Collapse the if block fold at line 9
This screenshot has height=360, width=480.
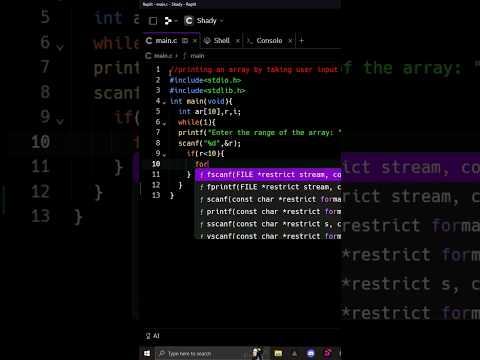pyautogui.click(x=164, y=155)
